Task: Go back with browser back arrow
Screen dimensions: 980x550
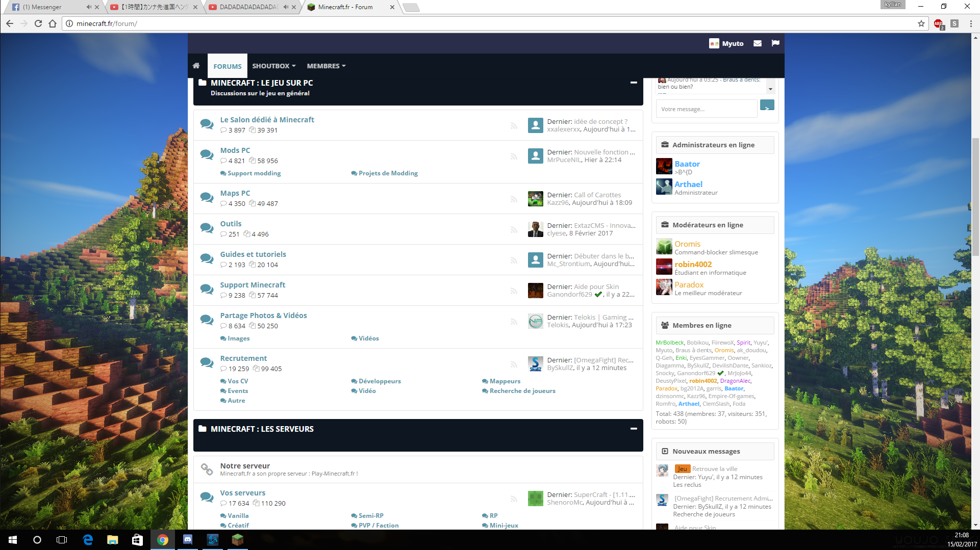Action: click(x=10, y=23)
